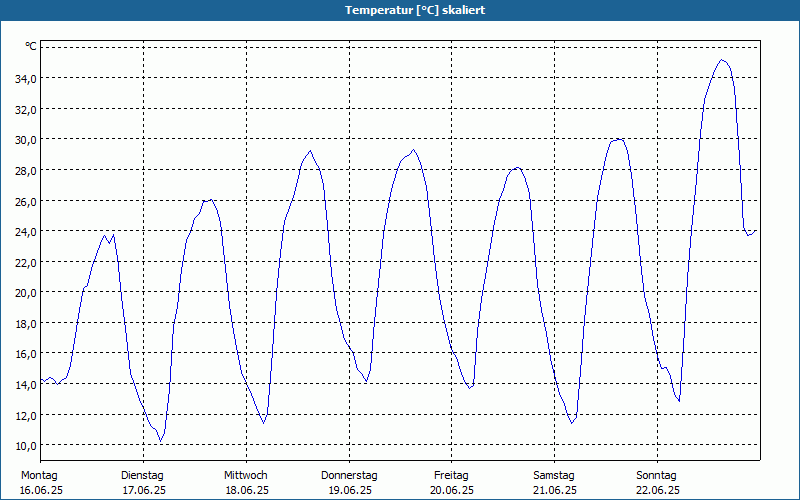Click the Saturday curve peak at 30°C

617,139
